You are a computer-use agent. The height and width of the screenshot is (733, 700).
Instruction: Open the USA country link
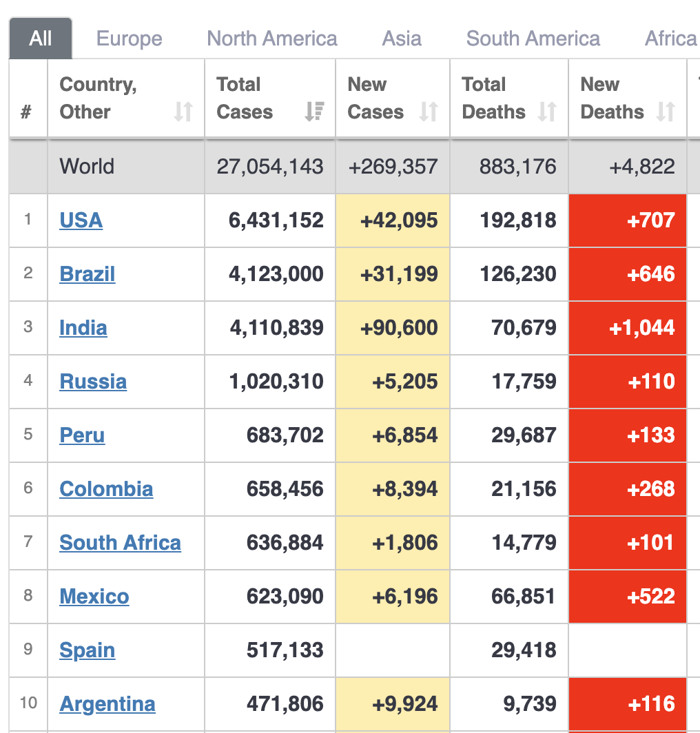tap(81, 220)
